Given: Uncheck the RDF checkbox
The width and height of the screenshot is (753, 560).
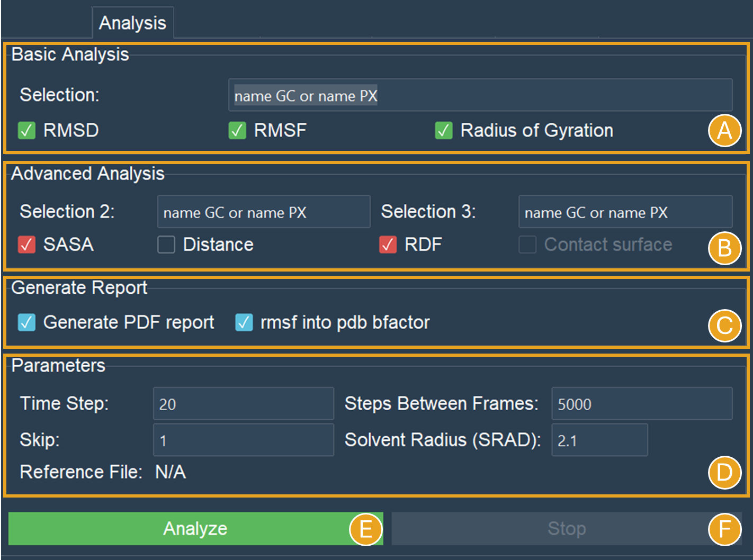Looking at the screenshot, I should coord(388,245).
